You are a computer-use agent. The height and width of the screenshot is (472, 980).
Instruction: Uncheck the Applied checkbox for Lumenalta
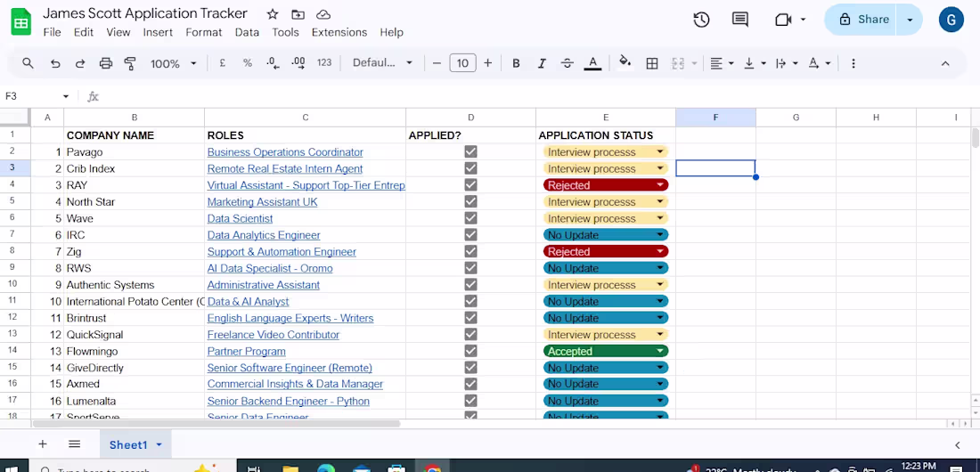pos(470,401)
